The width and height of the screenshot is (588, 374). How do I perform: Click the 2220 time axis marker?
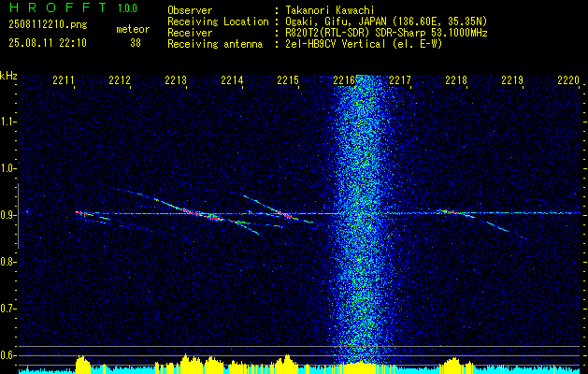(568, 79)
